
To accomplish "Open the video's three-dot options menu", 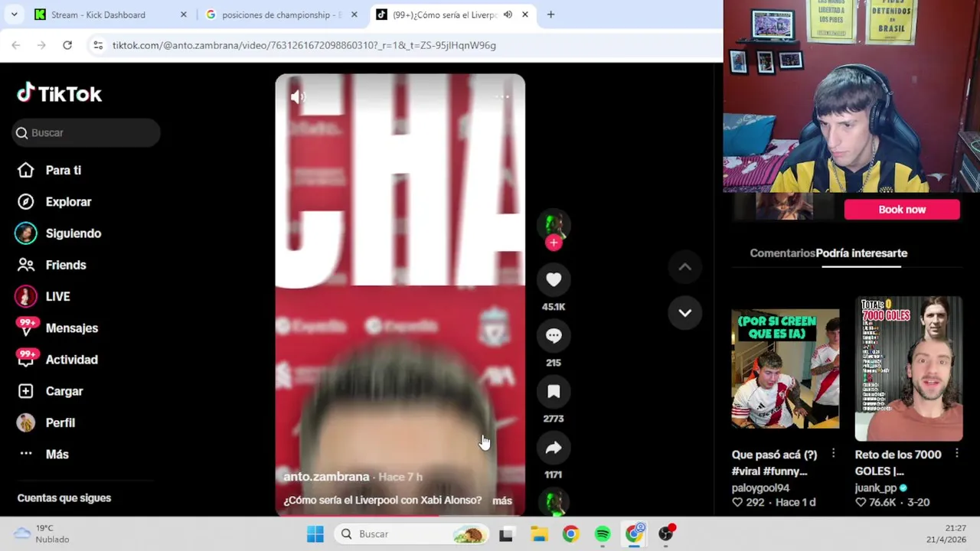I will coord(502,96).
